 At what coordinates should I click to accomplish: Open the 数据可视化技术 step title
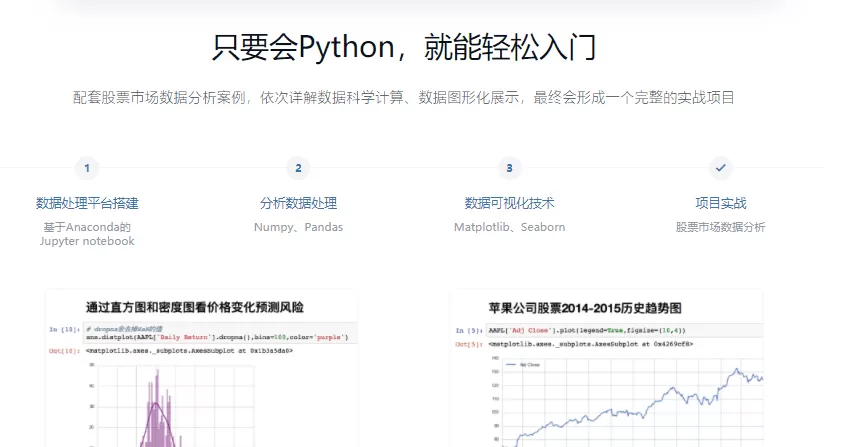pos(509,203)
